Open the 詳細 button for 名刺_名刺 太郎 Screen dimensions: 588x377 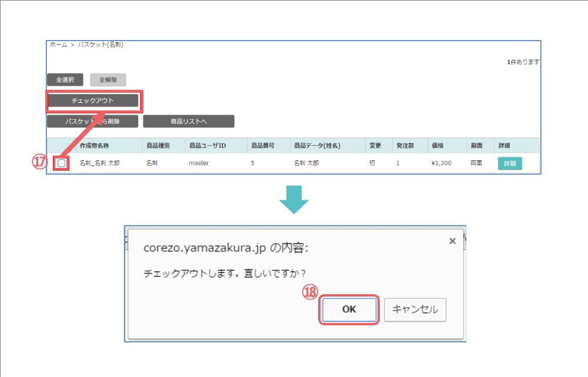pos(510,163)
